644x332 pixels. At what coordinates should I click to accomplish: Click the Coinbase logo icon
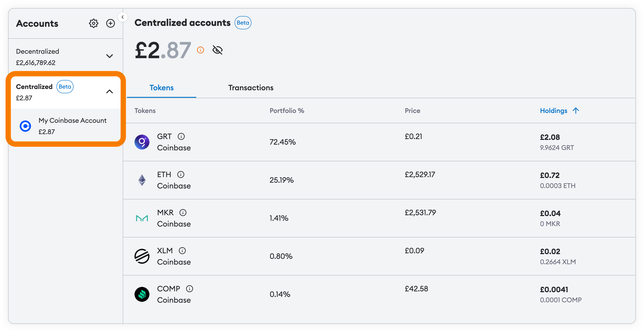pos(25,126)
